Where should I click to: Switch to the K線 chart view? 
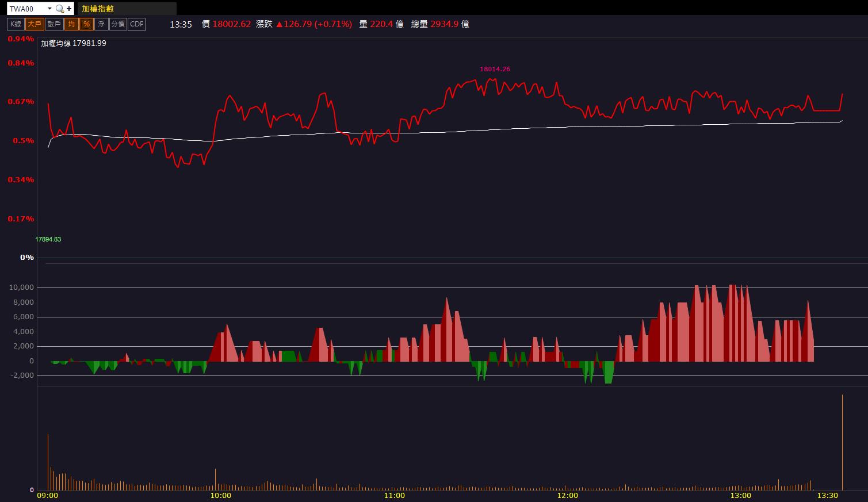coord(16,24)
